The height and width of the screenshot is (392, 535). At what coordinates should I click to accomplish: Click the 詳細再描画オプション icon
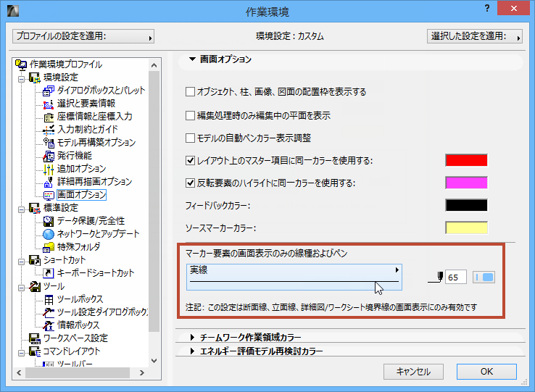pyautogui.click(x=49, y=182)
